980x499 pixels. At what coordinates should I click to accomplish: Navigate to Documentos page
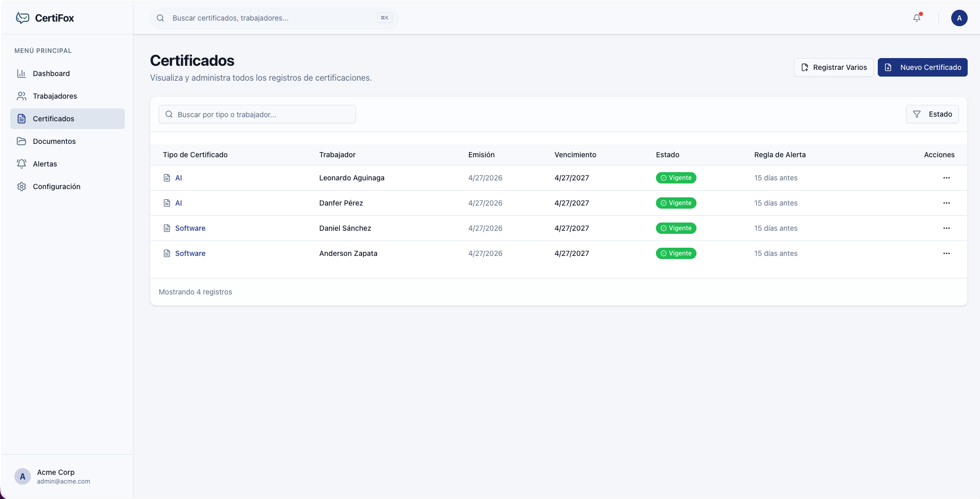(54, 141)
